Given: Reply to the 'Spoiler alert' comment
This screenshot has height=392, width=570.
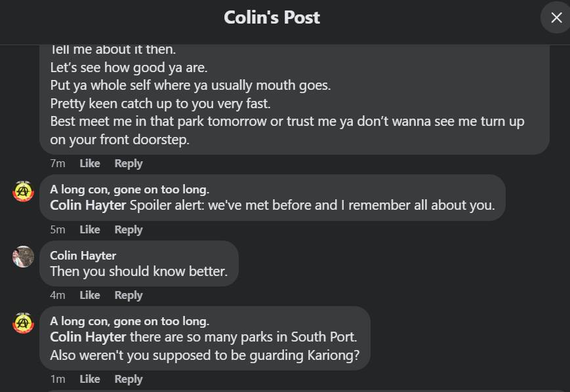Looking at the screenshot, I should pyautogui.click(x=128, y=229).
